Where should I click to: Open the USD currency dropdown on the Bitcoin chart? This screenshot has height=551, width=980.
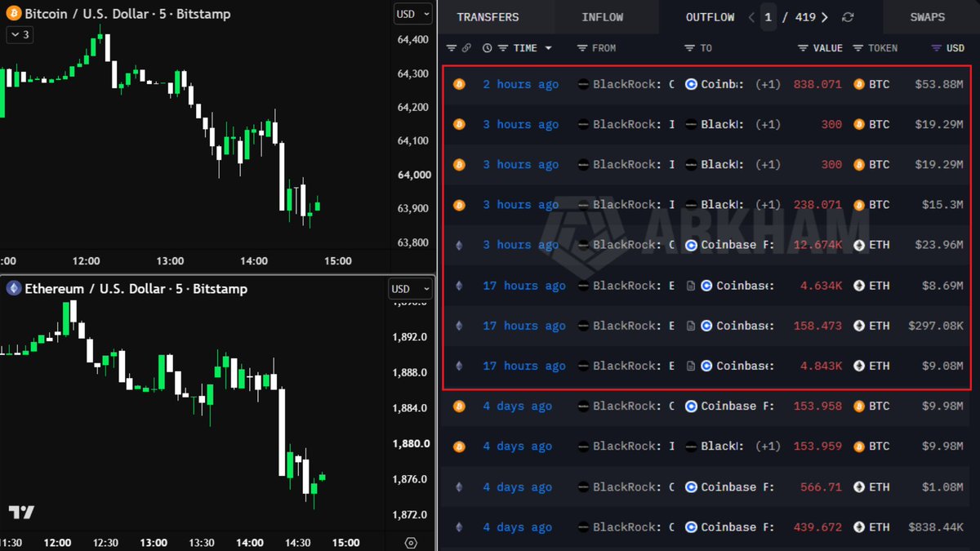click(412, 14)
